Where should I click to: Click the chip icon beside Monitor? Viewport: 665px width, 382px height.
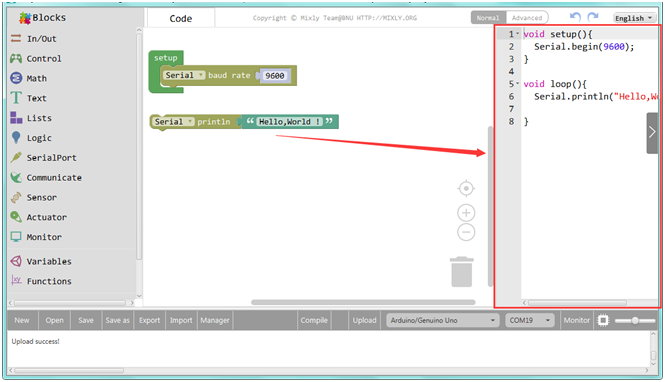pyautogui.click(x=603, y=321)
